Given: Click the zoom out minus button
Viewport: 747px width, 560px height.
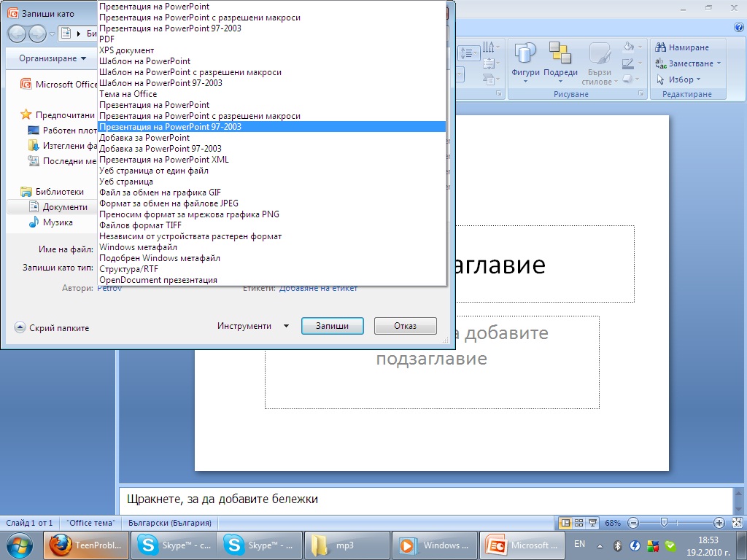Looking at the screenshot, I should (x=633, y=523).
